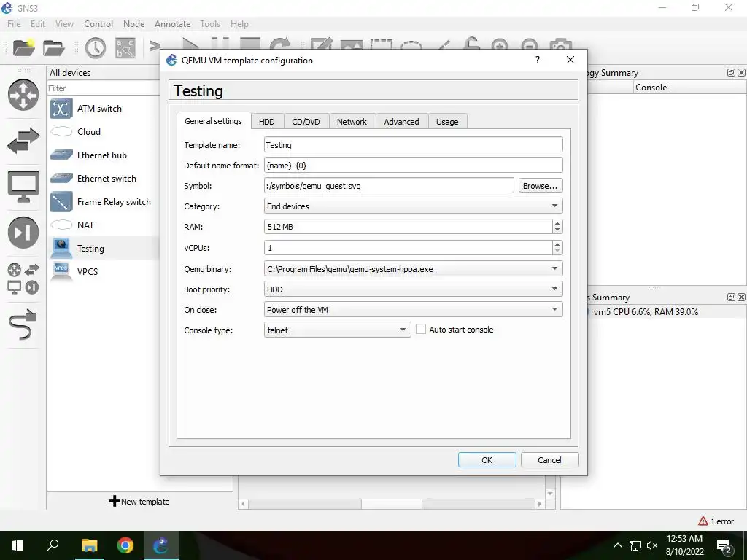Browse all devices sidebar icon

point(23,278)
